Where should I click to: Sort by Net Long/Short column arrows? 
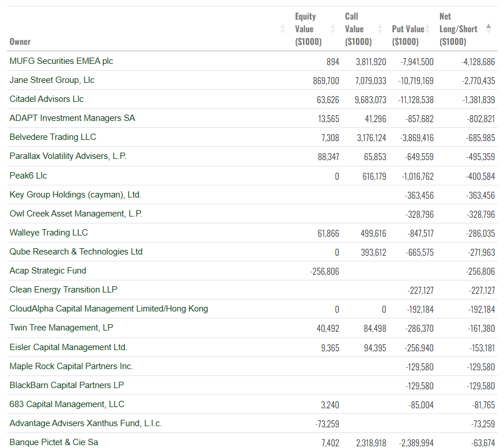[x=488, y=29]
